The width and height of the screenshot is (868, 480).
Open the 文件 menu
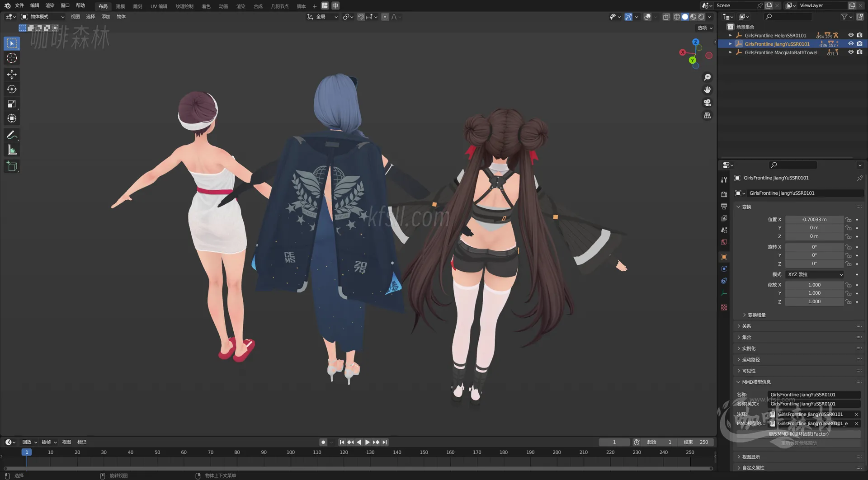[x=19, y=5]
